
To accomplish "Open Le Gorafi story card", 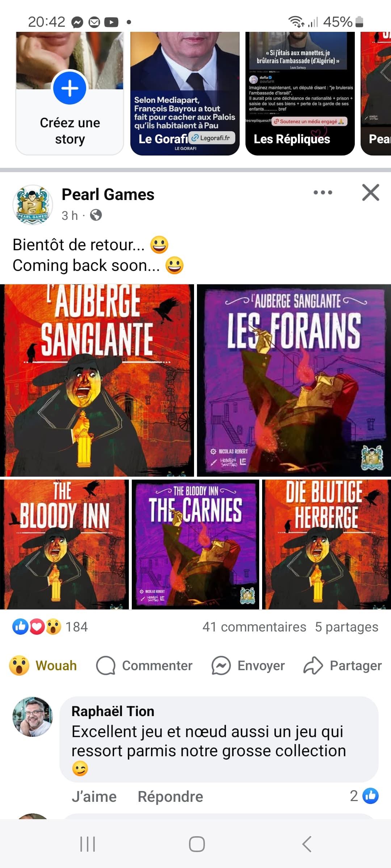I will coord(185,93).
